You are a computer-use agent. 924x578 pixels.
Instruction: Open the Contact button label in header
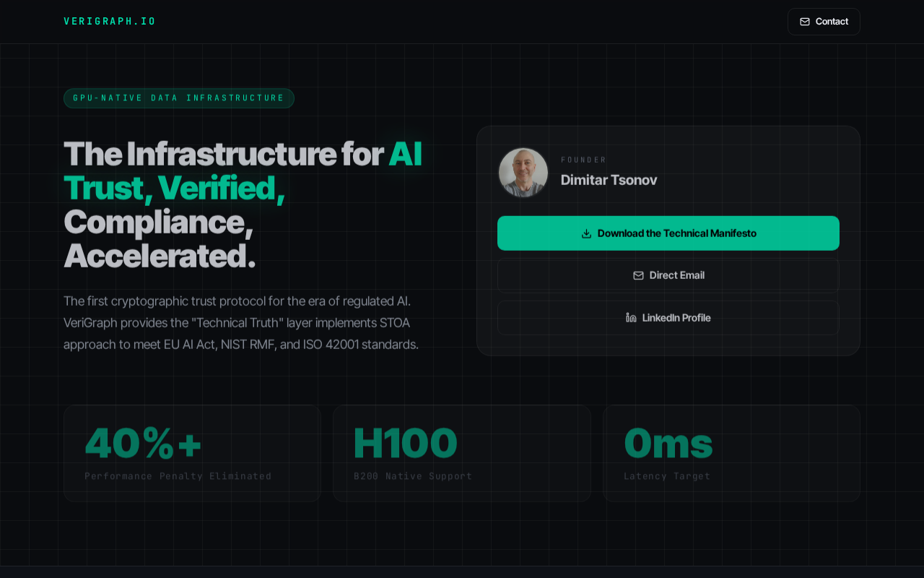pos(832,22)
